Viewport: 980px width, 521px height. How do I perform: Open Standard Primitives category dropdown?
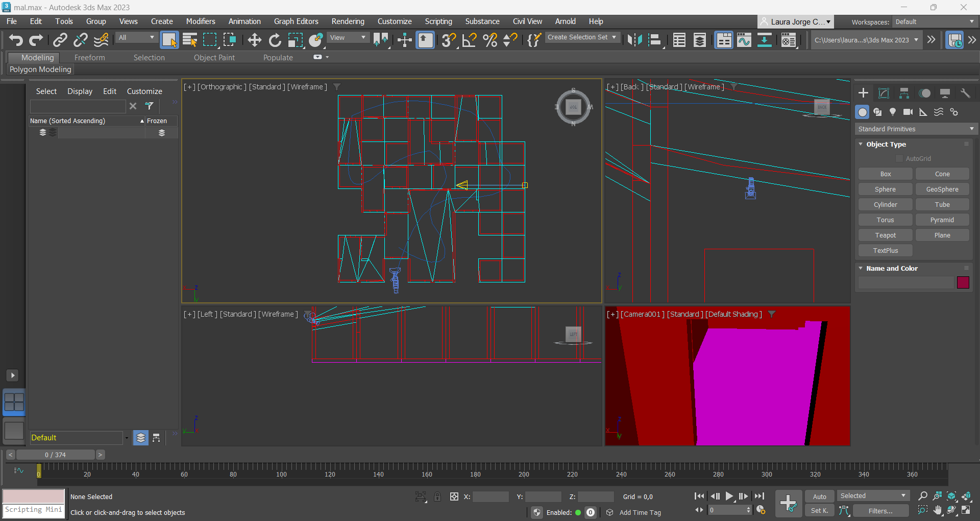pos(916,129)
